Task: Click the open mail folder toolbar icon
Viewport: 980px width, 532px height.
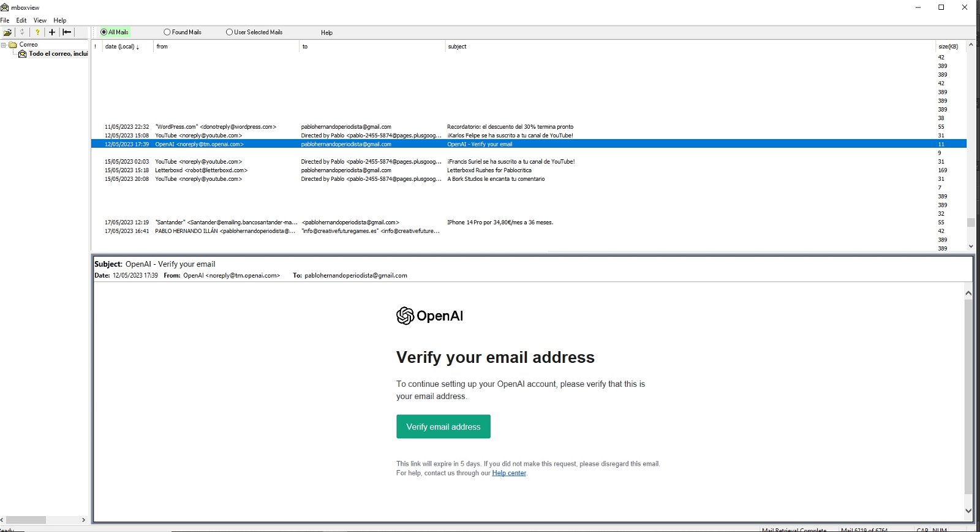Action: point(7,32)
